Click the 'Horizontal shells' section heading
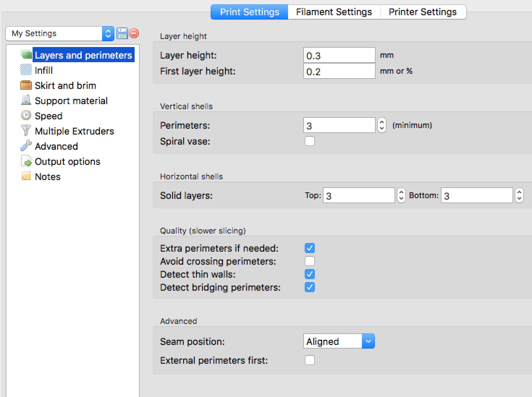532x397 pixels. click(191, 176)
